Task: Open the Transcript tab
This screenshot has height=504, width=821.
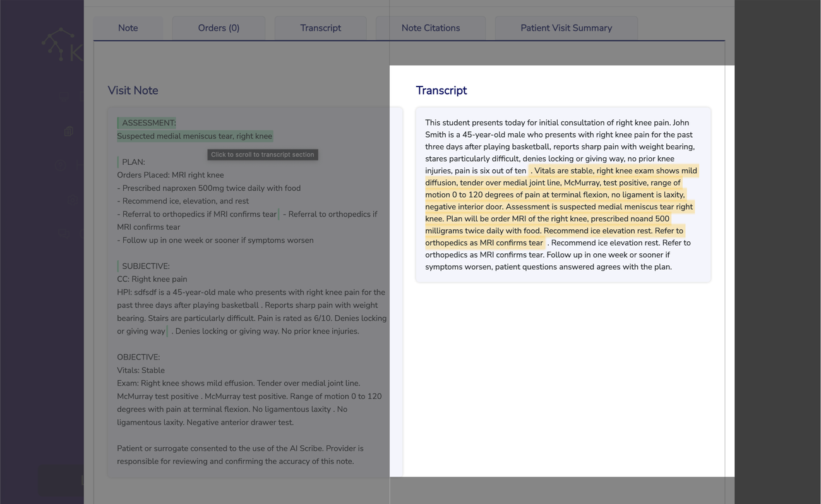Action: click(x=320, y=28)
